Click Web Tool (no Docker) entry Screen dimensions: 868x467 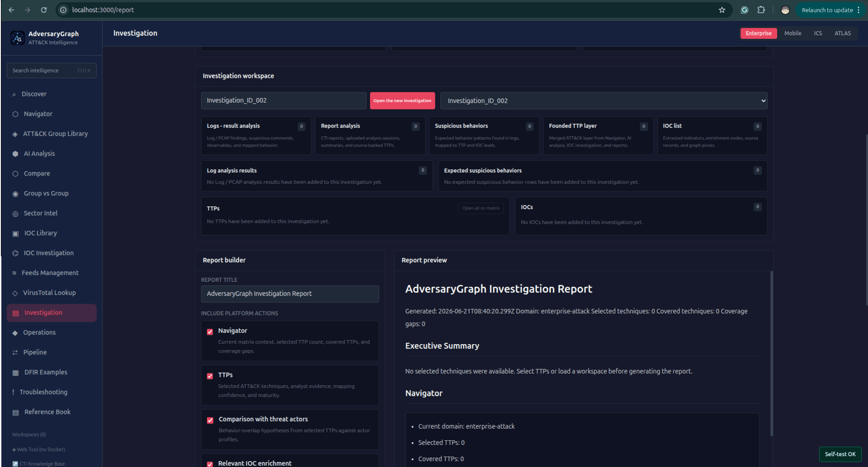(x=39, y=450)
